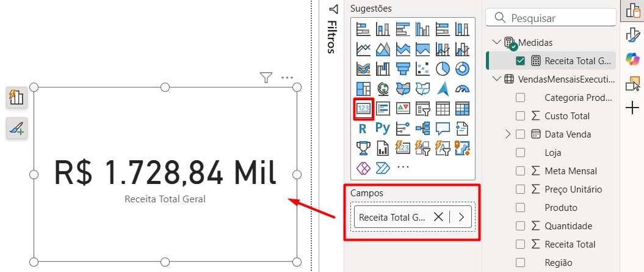Insert the smart narrative visual
Image resolution: width=644 pixels, height=272 pixels.
463,128
